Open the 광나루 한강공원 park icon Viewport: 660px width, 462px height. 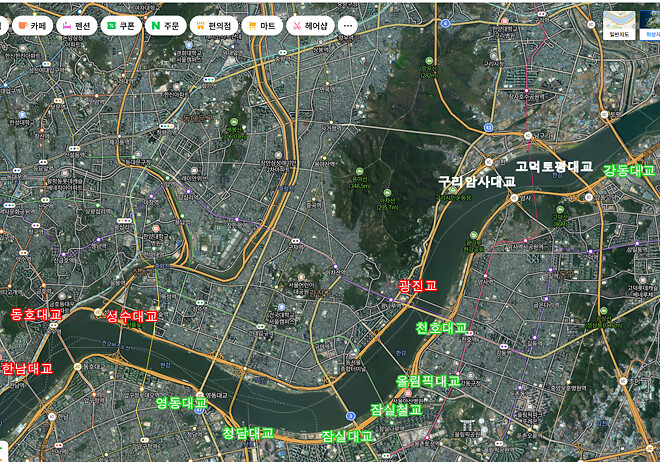474,235
